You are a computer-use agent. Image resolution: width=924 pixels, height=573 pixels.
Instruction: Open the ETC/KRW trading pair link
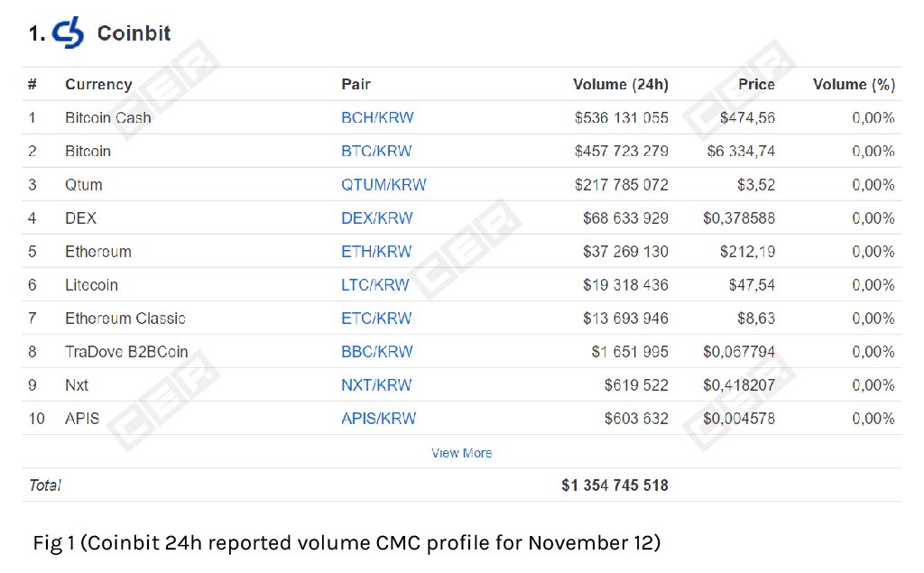pos(374,318)
